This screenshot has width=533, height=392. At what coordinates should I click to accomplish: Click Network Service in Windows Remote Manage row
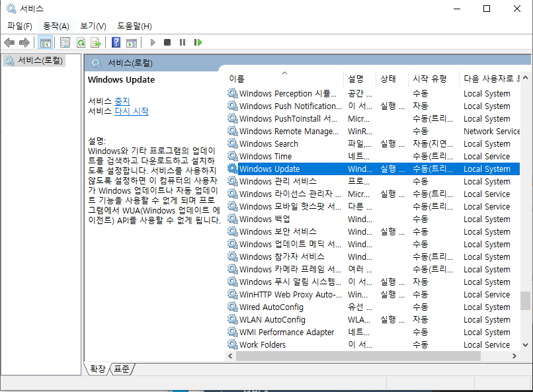[x=491, y=131]
